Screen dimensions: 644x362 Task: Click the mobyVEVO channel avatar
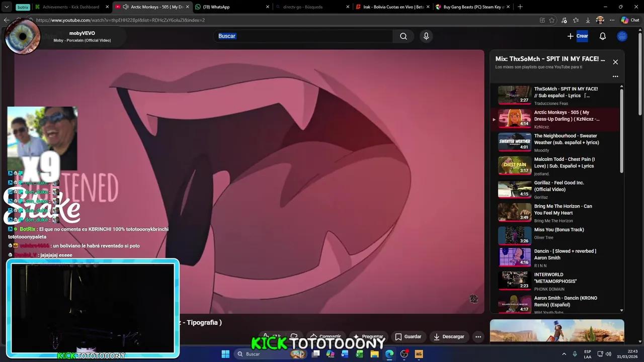23,36
